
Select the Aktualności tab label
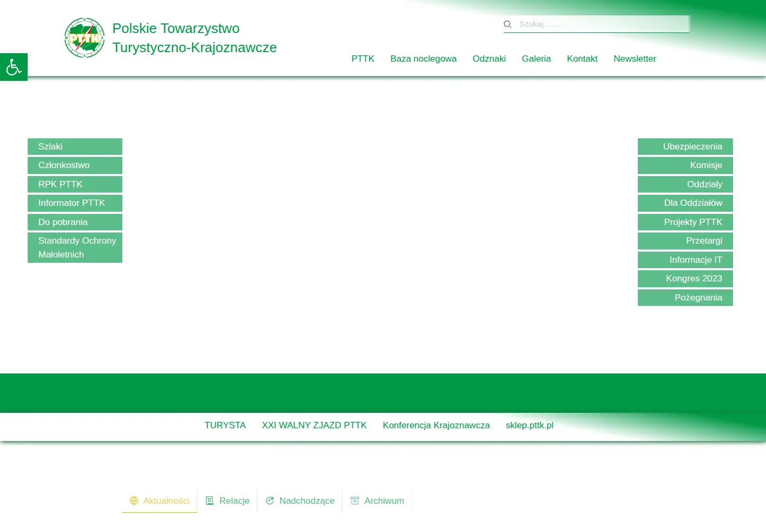166,501
